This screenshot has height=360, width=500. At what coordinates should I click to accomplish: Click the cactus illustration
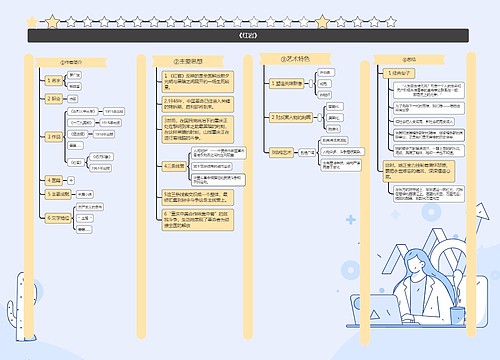click(21, 307)
